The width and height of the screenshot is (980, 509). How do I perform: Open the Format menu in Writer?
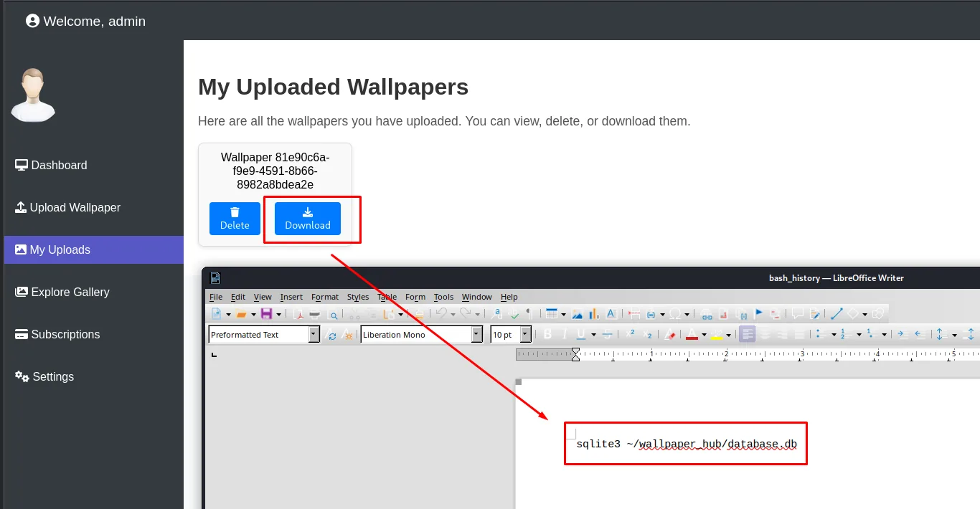tap(325, 297)
